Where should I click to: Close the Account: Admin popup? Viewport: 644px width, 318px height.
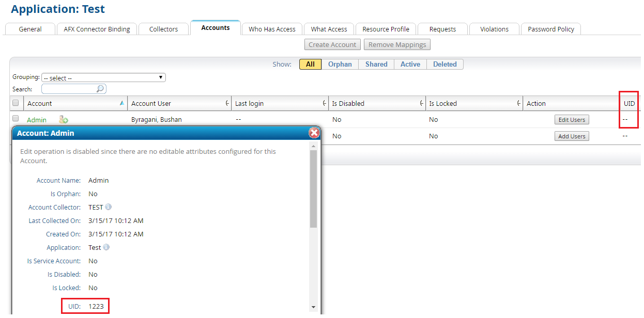tap(314, 133)
